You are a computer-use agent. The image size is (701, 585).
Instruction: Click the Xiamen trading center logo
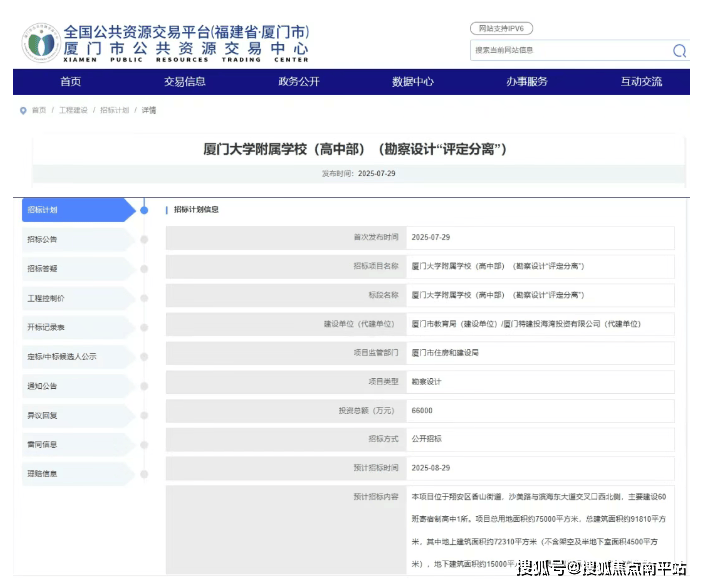point(42,43)
